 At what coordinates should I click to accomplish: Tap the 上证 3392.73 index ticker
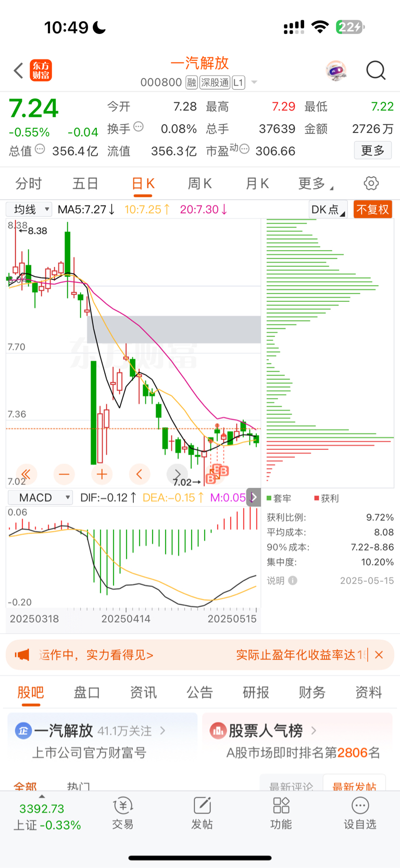pyautogui.click(x=47, y=817)
